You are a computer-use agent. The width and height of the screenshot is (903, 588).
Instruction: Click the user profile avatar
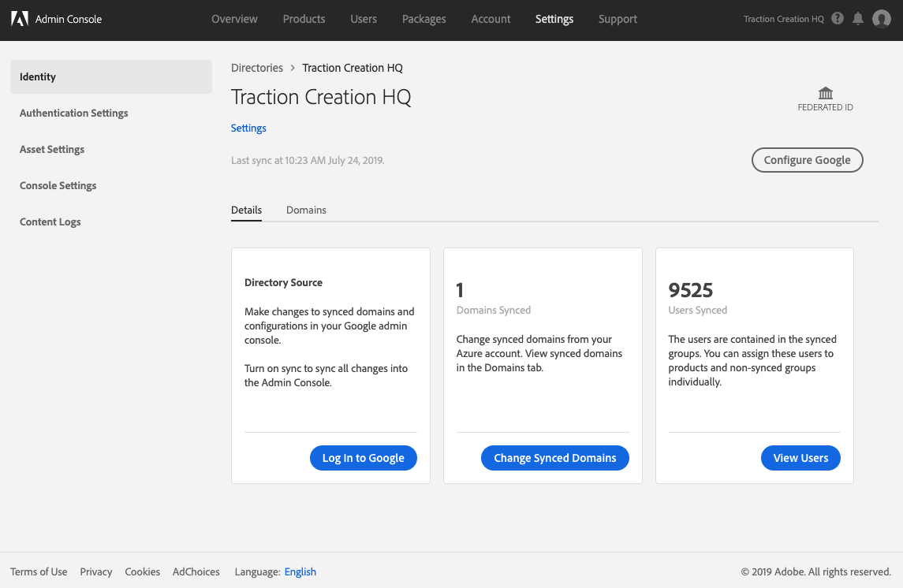pos(882,19)
